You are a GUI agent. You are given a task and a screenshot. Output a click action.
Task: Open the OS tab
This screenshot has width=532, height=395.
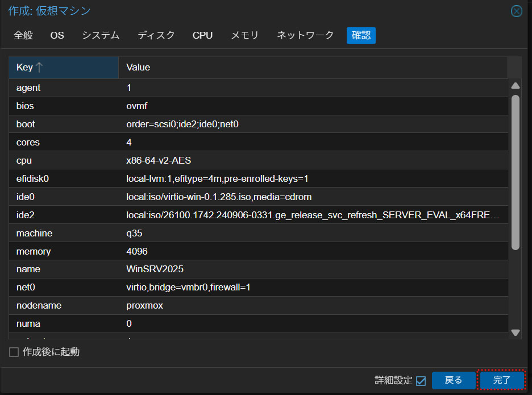57,35
